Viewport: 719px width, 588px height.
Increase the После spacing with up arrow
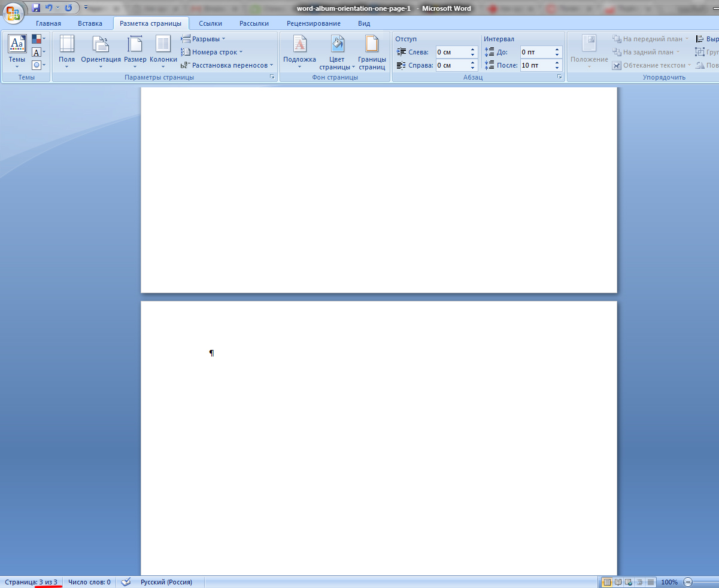[557, 63]
